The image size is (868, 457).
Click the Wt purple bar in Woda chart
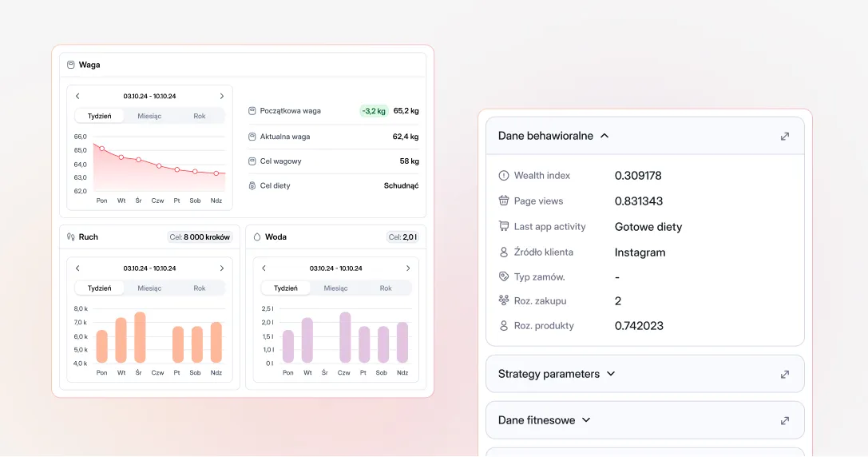coord(307,340)
